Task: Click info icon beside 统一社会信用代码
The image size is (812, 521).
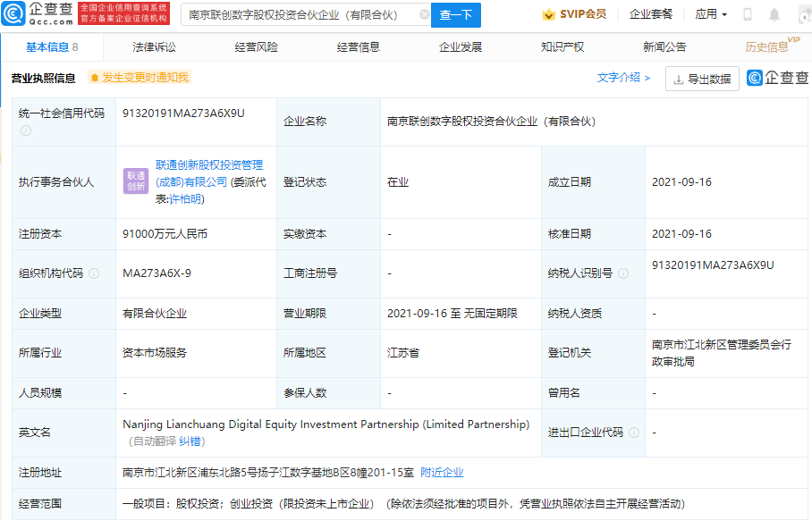Action: tap(26, 130)
